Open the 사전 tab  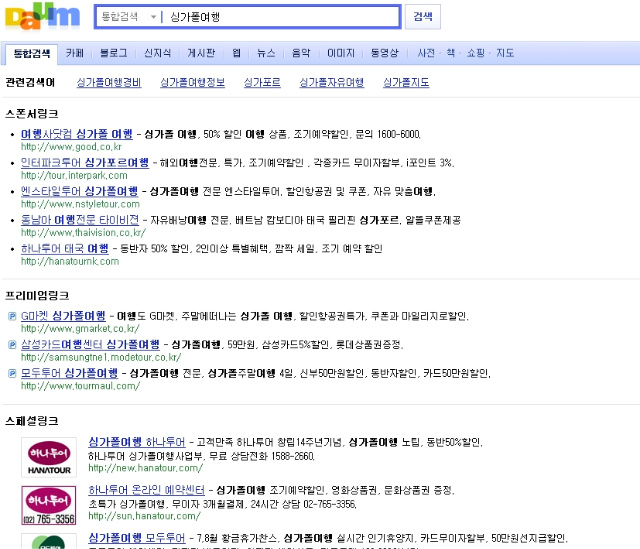426,53
